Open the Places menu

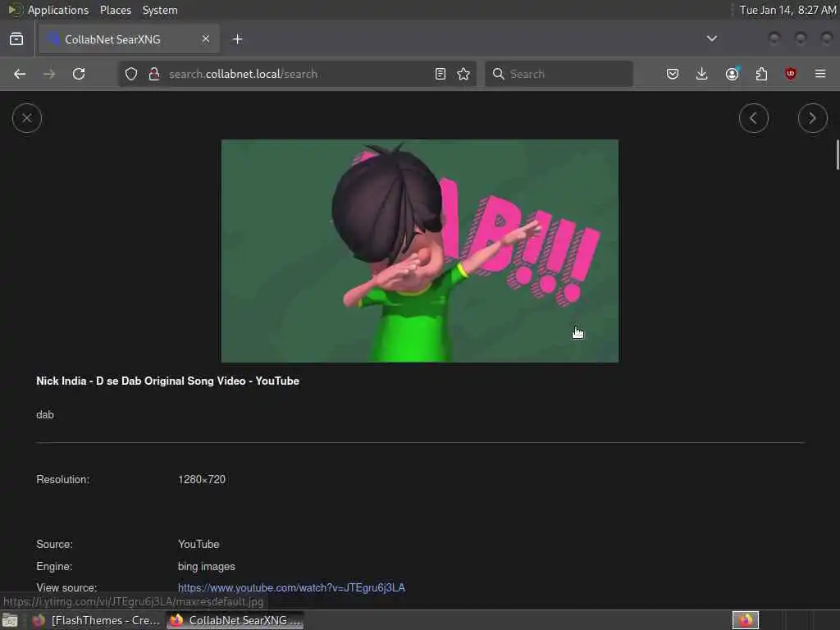(115, 10)
